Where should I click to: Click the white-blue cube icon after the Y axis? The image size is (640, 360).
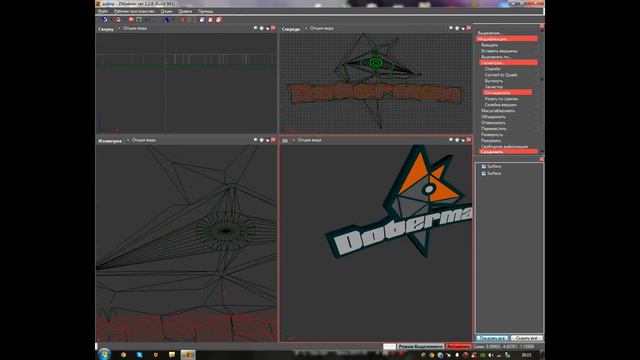[x=202, y=20]
